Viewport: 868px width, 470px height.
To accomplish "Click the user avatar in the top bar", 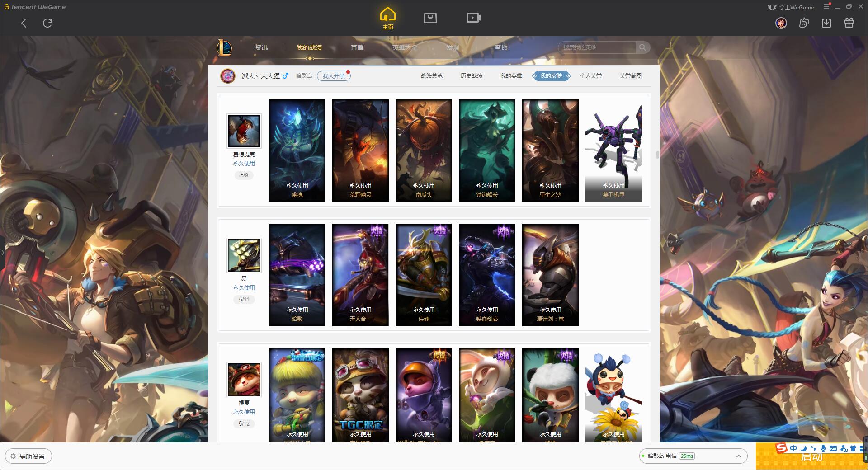I will pyautogui.click(x=781, y=23).
